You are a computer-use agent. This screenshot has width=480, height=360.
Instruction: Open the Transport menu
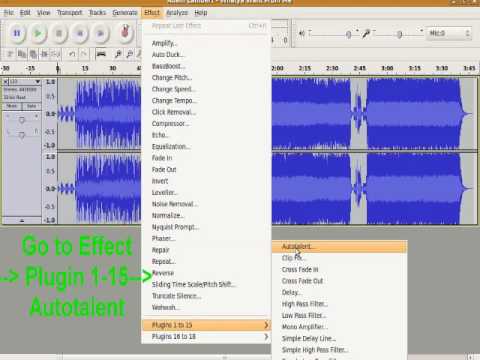[x=69, y=13]
